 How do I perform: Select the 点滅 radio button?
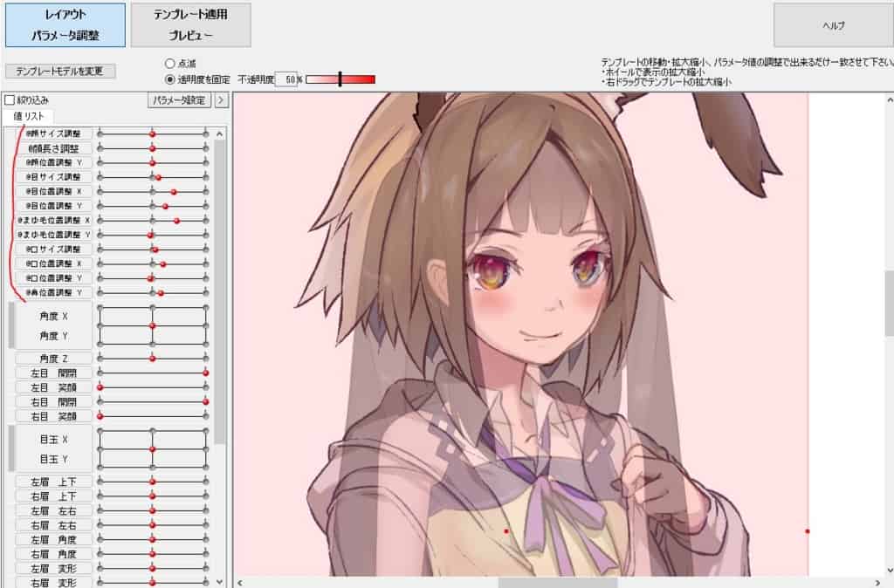[x=169, y=64]
